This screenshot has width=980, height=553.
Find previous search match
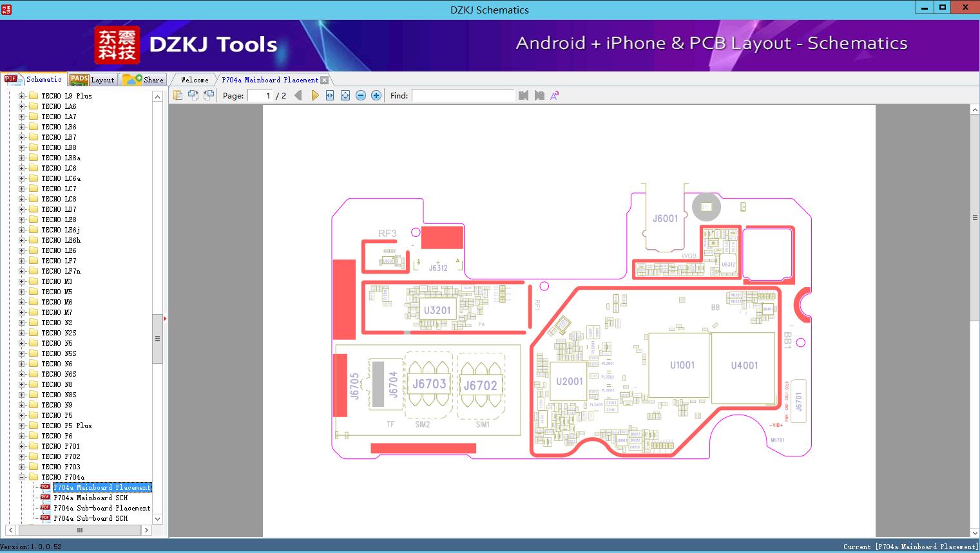click(x=523, y=95)
